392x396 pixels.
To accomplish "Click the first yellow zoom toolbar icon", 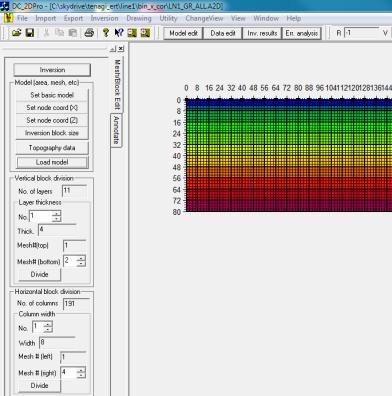I will pos(132,33).
